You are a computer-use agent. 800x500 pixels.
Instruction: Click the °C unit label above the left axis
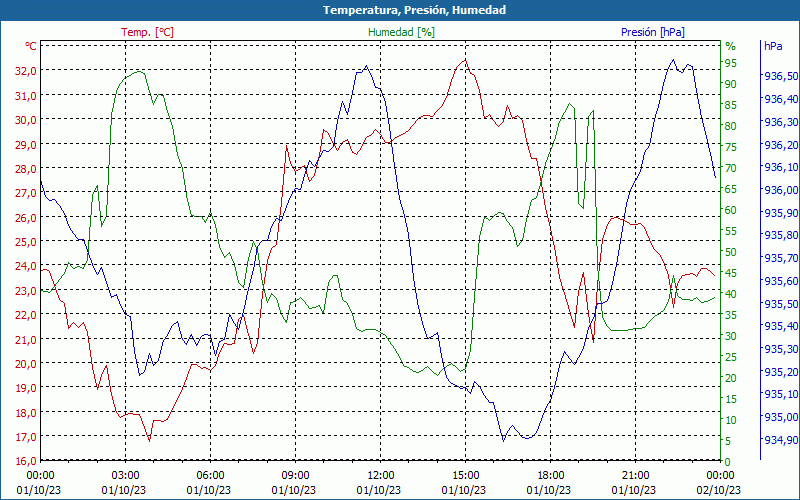click(x=31, y=46)
